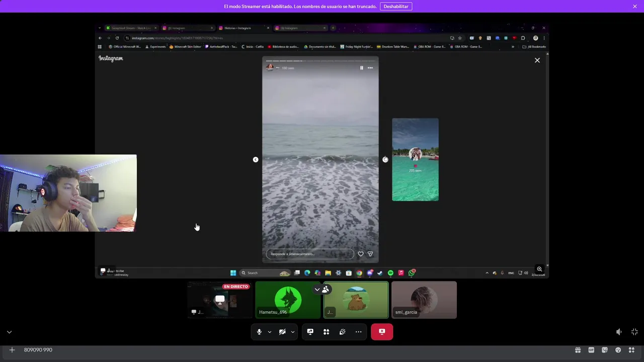Exit full screen call view

(x=634, y=332)
